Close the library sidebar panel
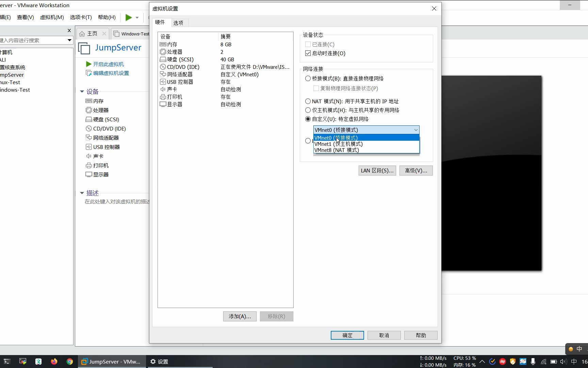588x368 pixels. coord(69,30)
